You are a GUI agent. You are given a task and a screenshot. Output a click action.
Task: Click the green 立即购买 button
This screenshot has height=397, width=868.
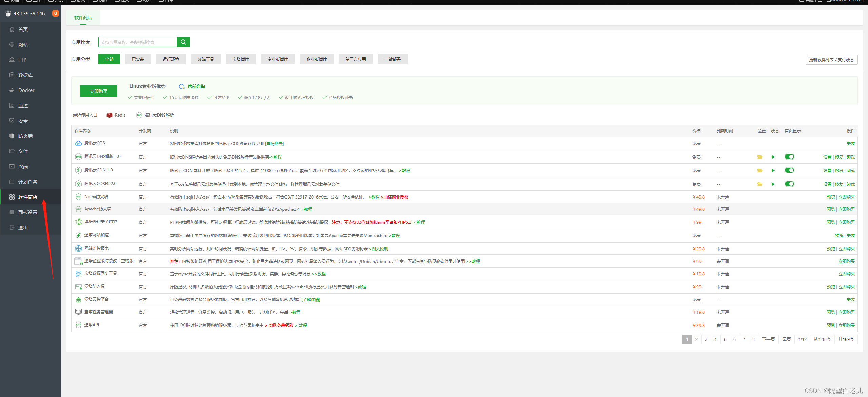[x=99, y=91]
